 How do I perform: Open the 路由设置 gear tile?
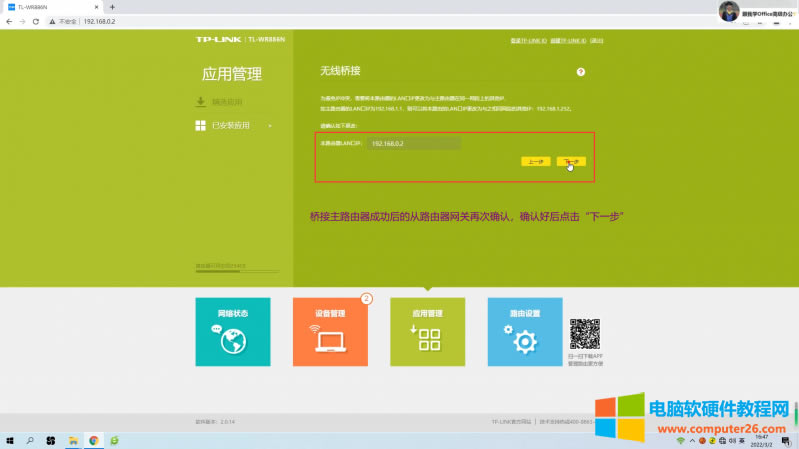524,331
